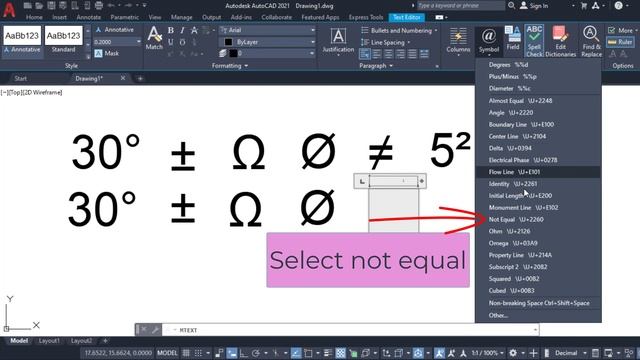Screen dimensions: 640x360
Task: Click the MTEXT command line input
Action: pyautogui.click(x=350, y=330)
